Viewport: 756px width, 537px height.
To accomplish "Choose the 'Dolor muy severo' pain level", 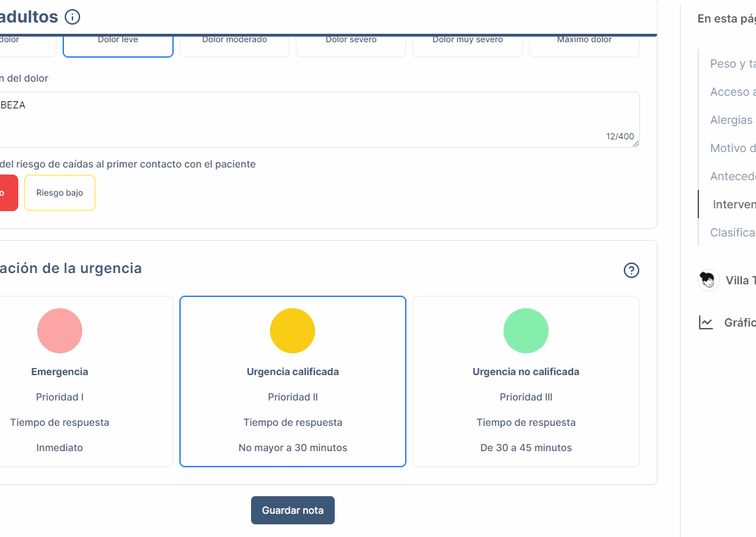I will (x=468, y=46).
